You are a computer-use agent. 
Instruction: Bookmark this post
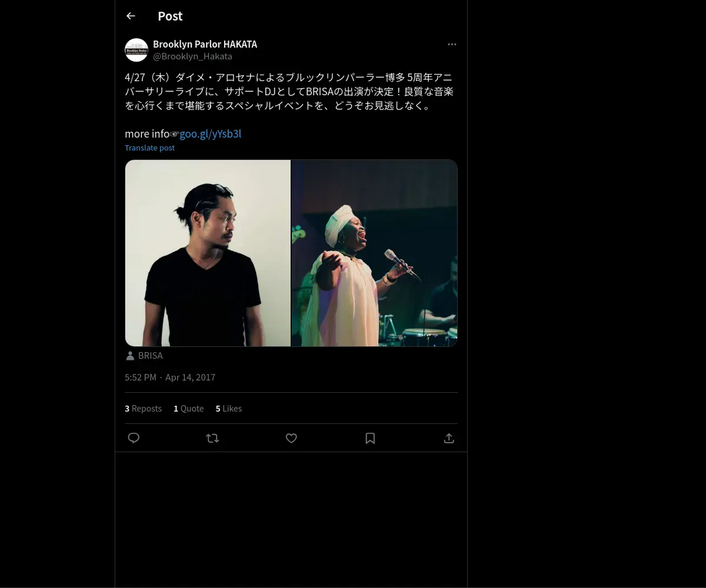pyautogui.click(x=370, y=438)
